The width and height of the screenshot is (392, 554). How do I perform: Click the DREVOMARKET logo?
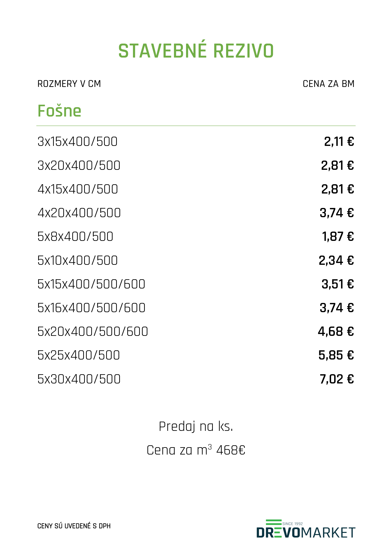pos(305,529)
